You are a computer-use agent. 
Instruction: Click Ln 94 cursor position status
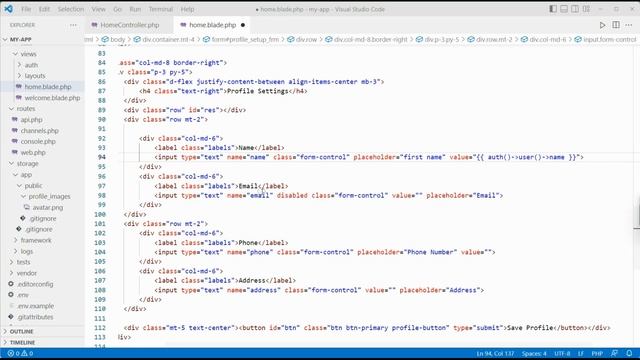(x=495, y=353)
